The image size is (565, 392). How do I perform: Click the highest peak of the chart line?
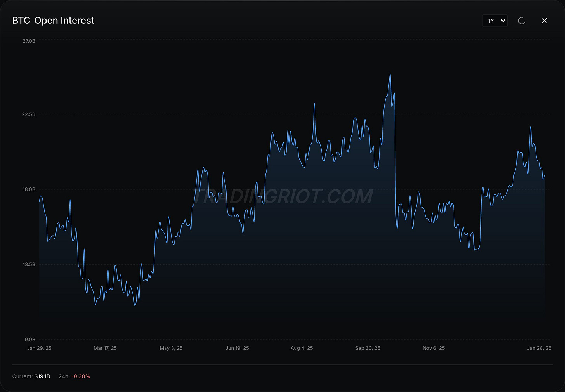click(x=390, y=75)
